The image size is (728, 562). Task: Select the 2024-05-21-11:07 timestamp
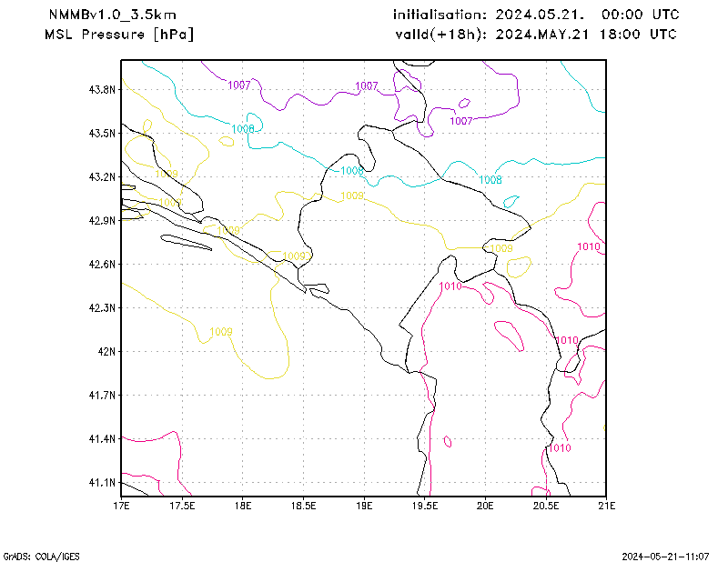[665, 557]
